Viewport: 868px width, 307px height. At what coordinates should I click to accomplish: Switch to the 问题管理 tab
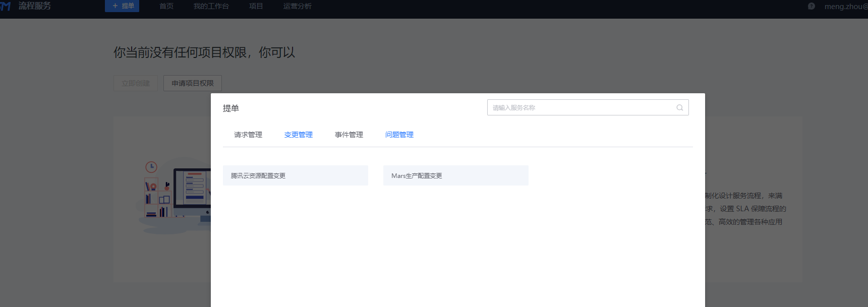click(399, 135)
